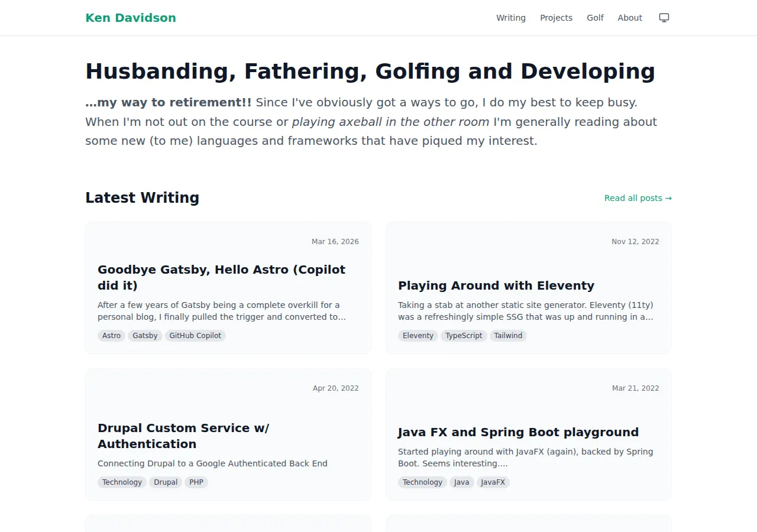Toggle the site theme with the monitor icon

[x=664, y=18]
